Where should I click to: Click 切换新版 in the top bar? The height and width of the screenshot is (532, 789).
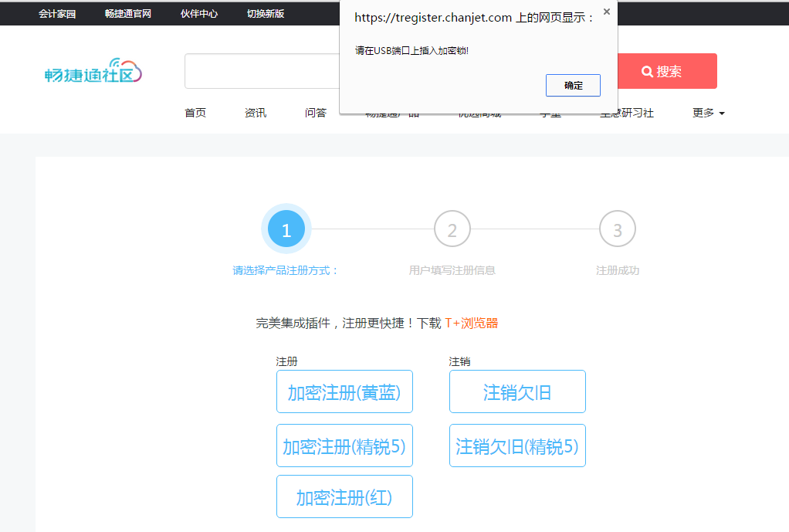click(x=265, y=14)
